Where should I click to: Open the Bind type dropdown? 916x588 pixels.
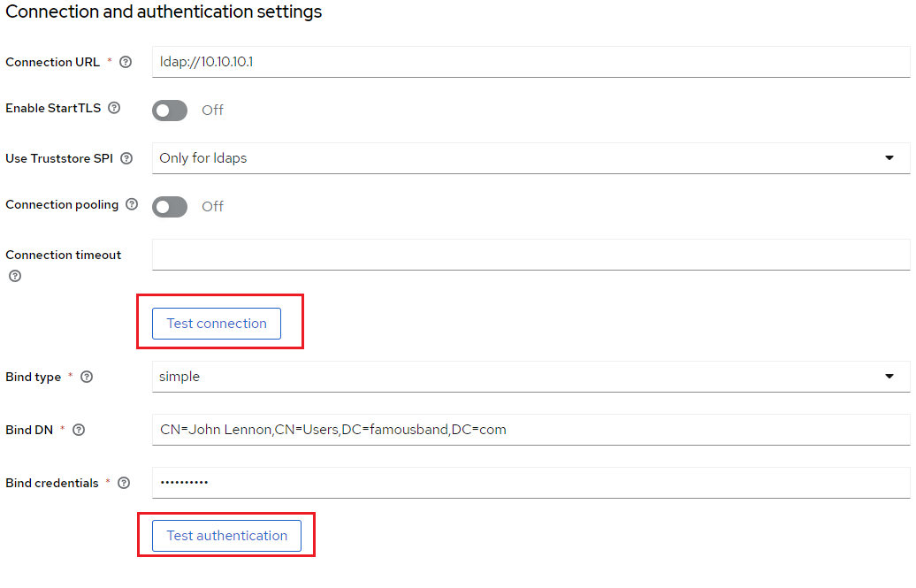[x=531, y=377]
